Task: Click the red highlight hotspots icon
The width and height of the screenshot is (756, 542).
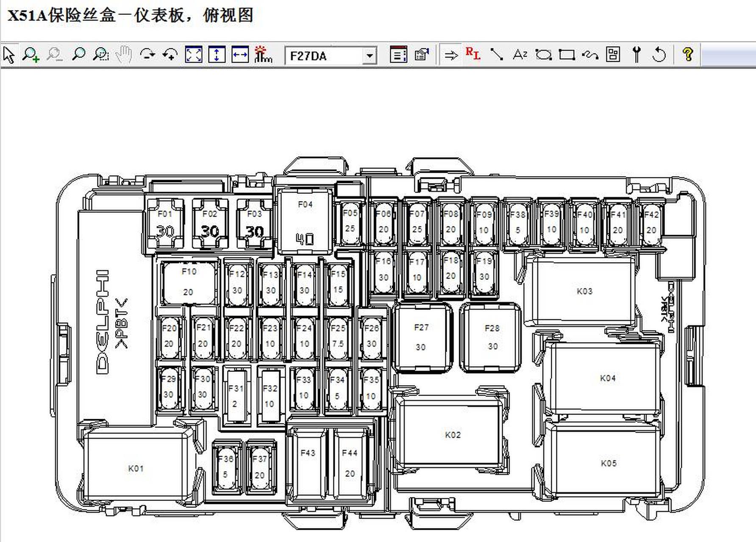Action: click(x=263, y=55)
